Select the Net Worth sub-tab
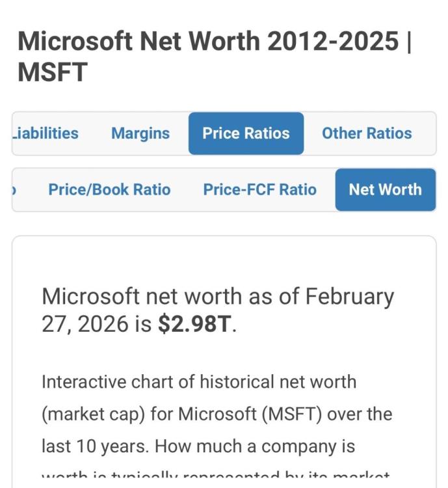This screenshot has height=488, width=448. 385,190
